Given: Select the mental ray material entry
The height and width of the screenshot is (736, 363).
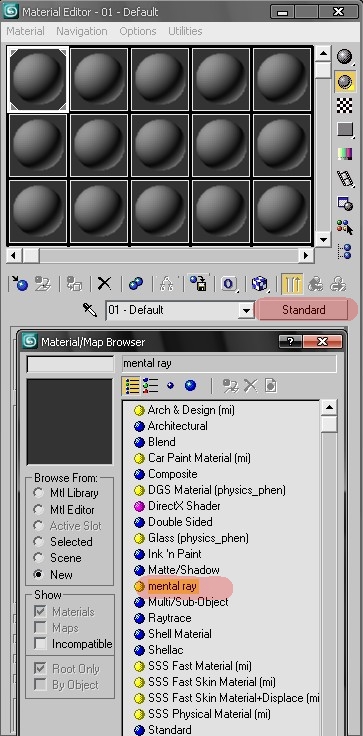Looking at the screenshot, I should point(172,586).
